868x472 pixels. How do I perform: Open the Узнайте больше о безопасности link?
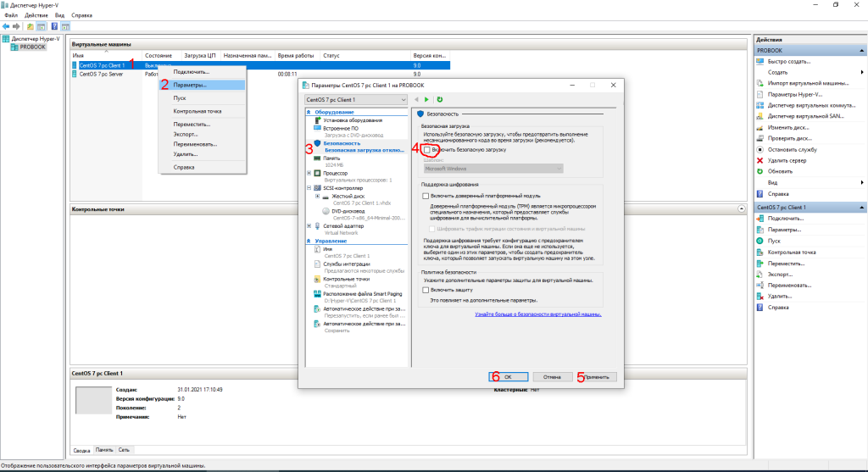point(538,314)
